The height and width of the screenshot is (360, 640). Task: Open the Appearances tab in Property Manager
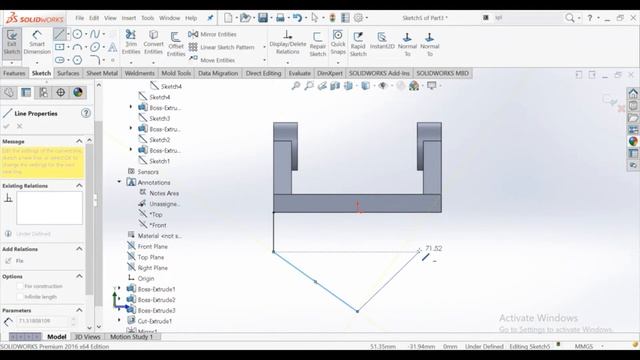(78, 93)
